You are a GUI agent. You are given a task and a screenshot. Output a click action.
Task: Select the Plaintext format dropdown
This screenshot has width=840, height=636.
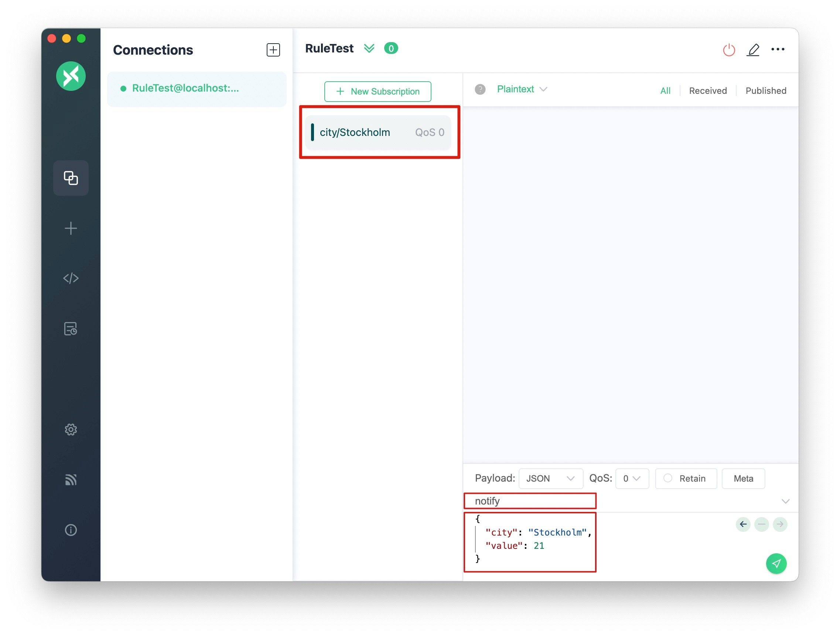click(x=523, y=89)
